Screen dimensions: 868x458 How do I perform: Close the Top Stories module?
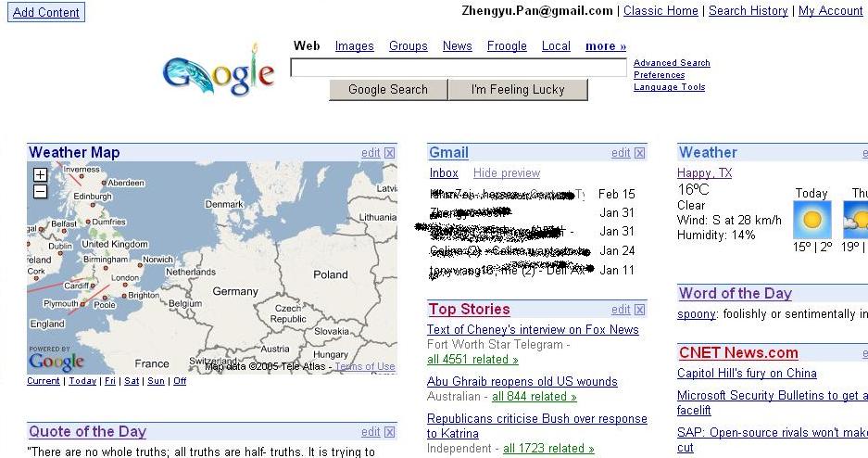tap(640, 311)
